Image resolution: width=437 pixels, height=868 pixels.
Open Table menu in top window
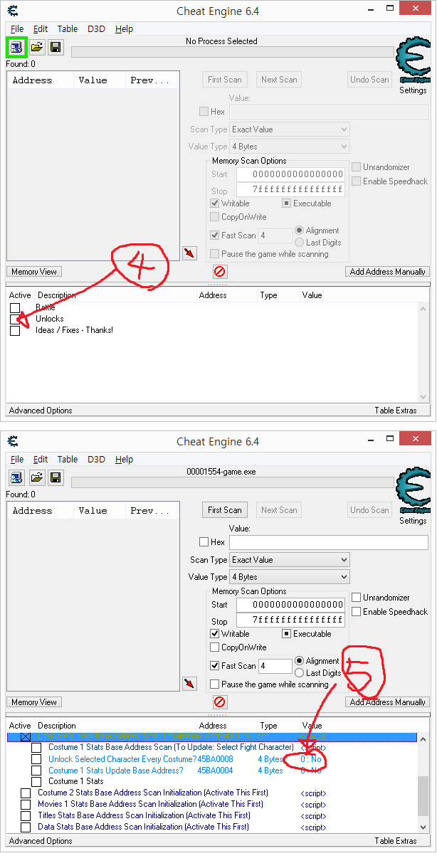pyautogui.click(x=68, y=29)
